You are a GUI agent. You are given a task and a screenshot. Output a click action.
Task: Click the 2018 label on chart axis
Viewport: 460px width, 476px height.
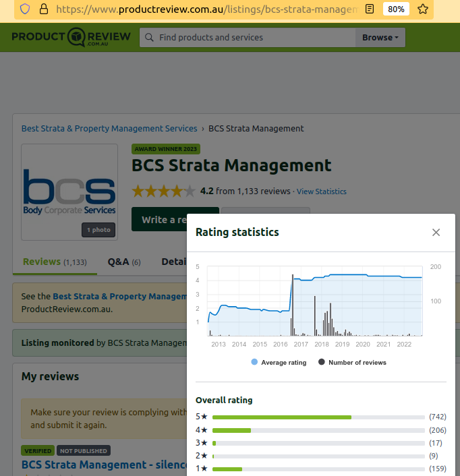click(x=322, y=345)
